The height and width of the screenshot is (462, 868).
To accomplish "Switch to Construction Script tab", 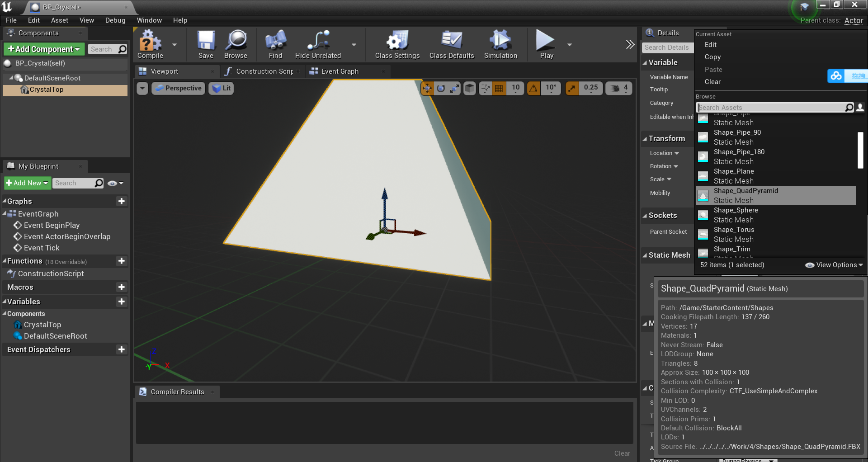I will point(264,71).
